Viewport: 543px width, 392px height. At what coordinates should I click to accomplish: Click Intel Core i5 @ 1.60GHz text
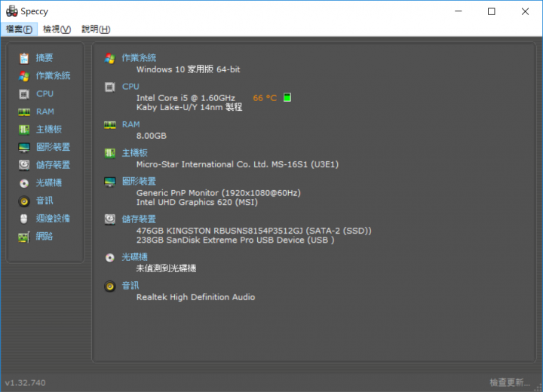coord(186,98)
